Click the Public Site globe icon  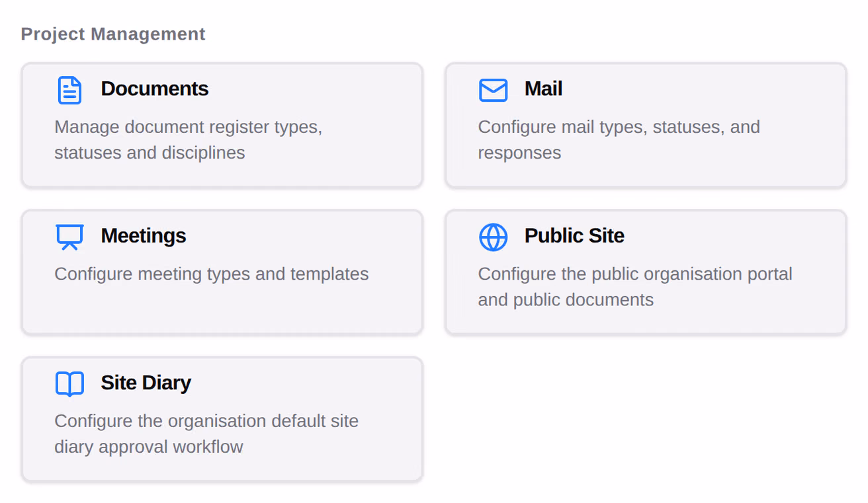coord(493,237)
